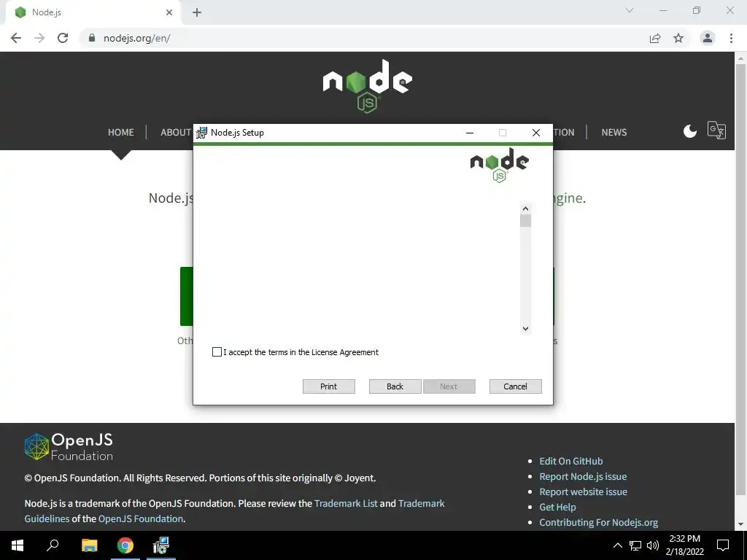Open the Get Help link
747x560 pixels.
tap(557, 507)
